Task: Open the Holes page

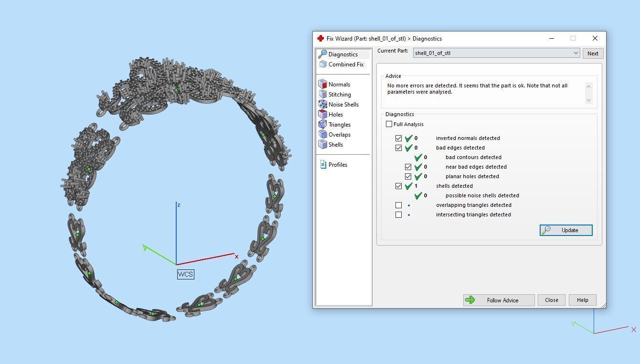Action: (336, 115)
